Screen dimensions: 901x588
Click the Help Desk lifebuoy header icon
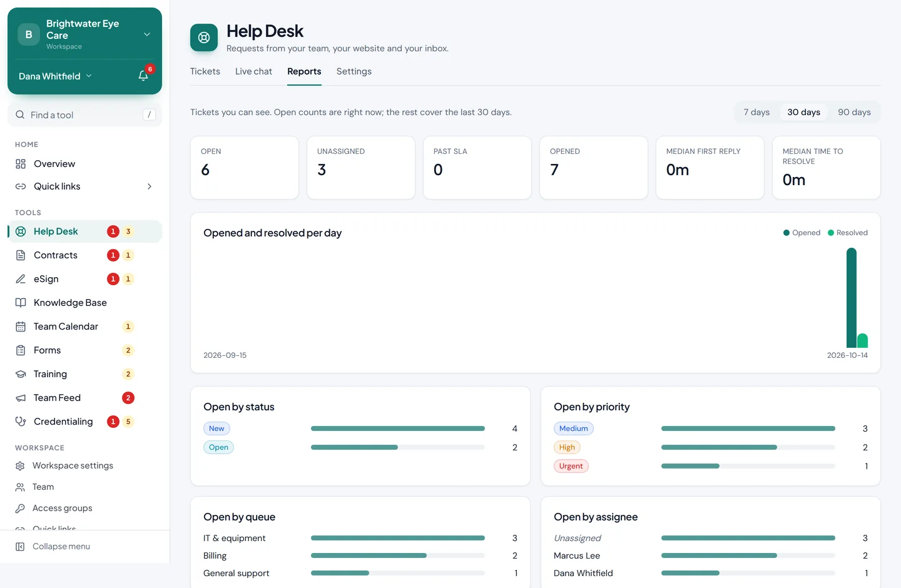coord(204,38)
